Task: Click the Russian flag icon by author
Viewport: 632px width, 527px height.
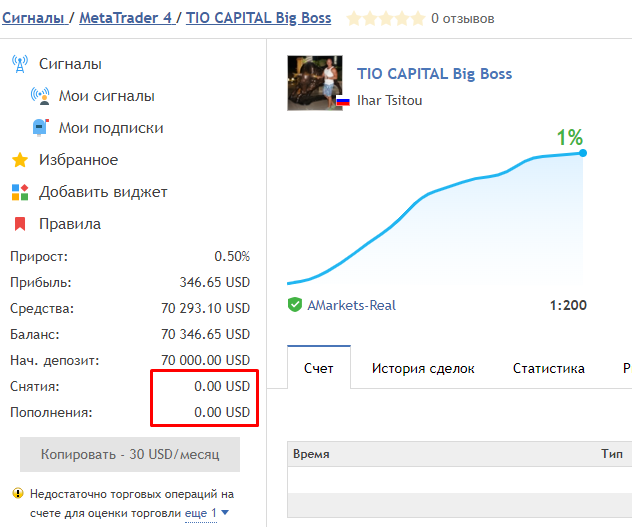Action: tap(343, 101)
